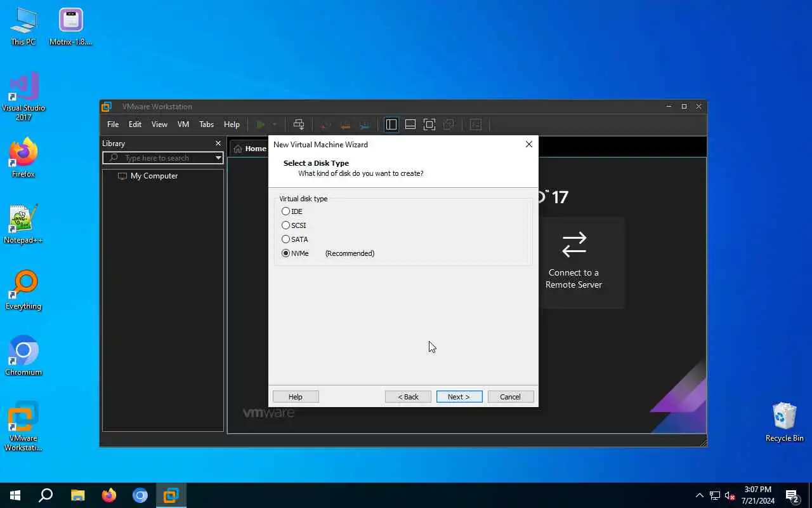
Task: Close the Library panel
Action: (x=218, y=144)
